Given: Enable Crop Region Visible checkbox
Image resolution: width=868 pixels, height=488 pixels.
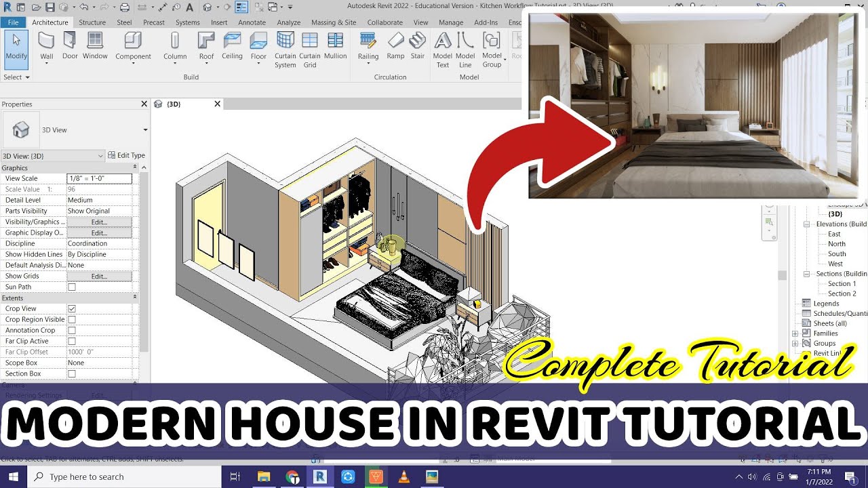Looking at the screenshot, I should click(x=72, y=319).
